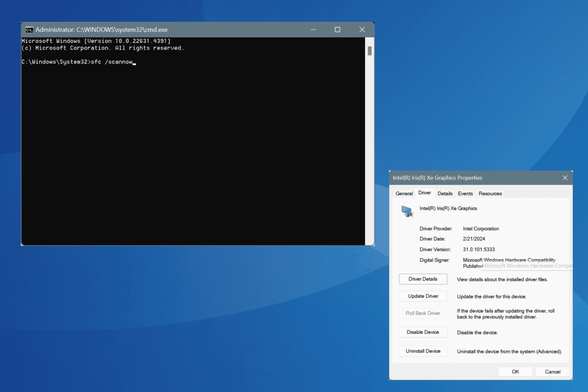The image size is (588, 392).
Task: Click the Graphics Properties dialog title
Action: pyautogui.click(x=437, y=178)
